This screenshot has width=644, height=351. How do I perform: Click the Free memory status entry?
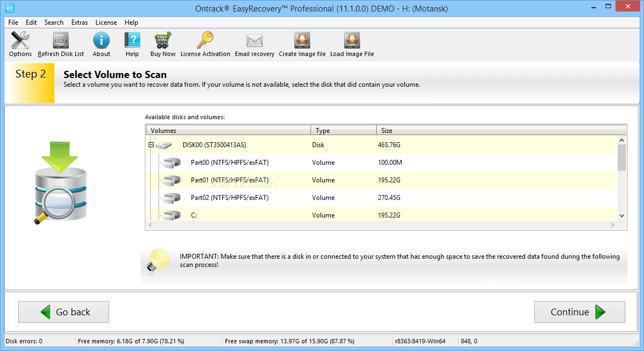click(x=131, y=341)
